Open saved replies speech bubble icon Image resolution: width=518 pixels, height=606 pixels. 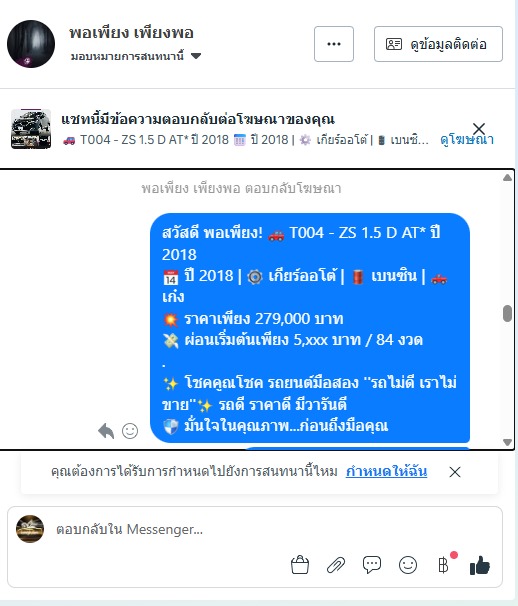click(372, 565)
